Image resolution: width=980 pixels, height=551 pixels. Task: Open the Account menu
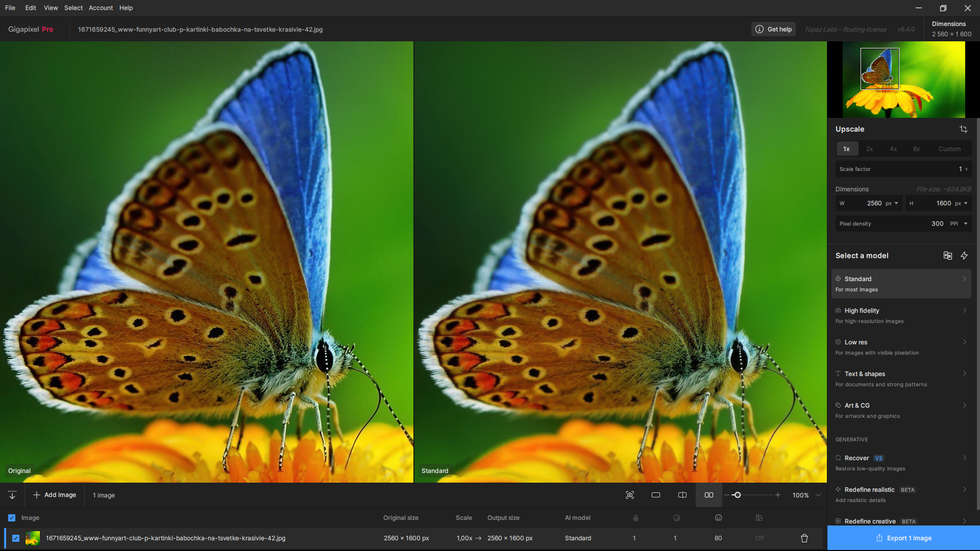(x=101, y=8)
